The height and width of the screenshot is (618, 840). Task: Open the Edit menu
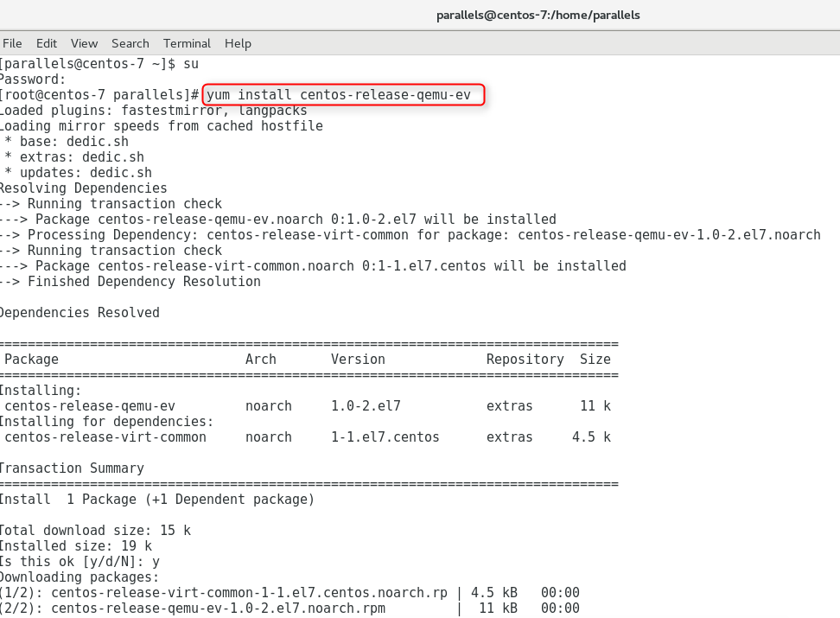[x=47, y=43]
